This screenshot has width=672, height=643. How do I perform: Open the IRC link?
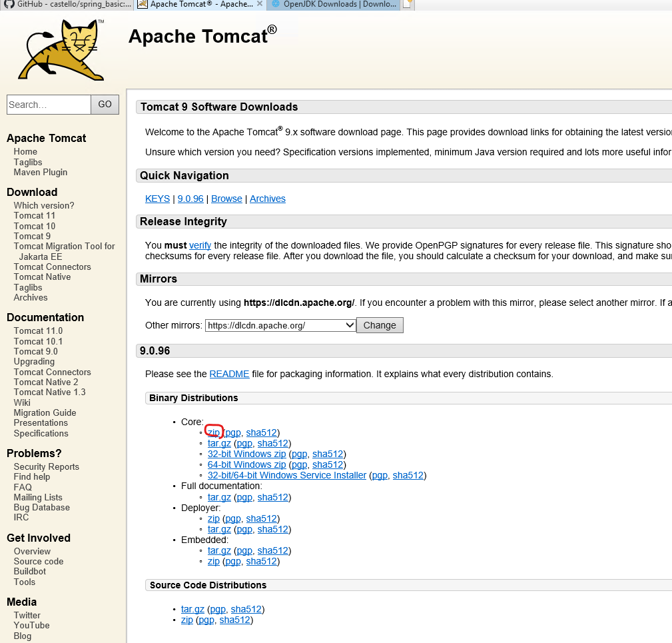tap(21, 518)
